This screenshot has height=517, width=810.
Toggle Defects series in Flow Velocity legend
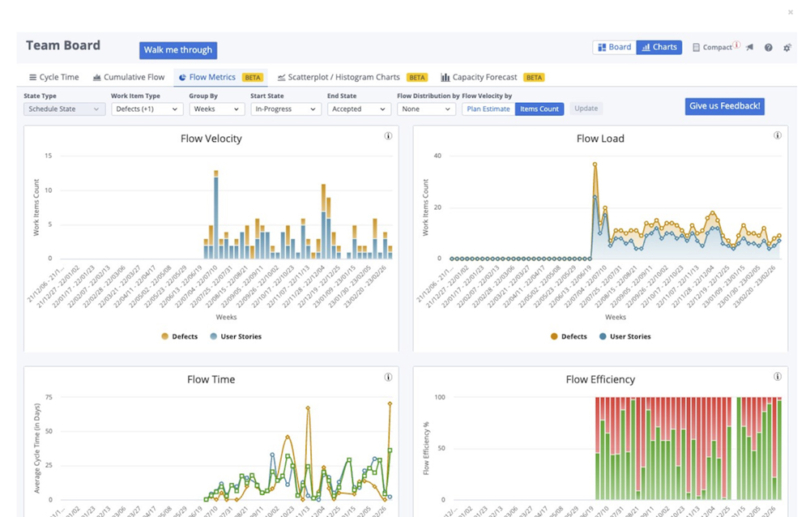coord(180,336)
